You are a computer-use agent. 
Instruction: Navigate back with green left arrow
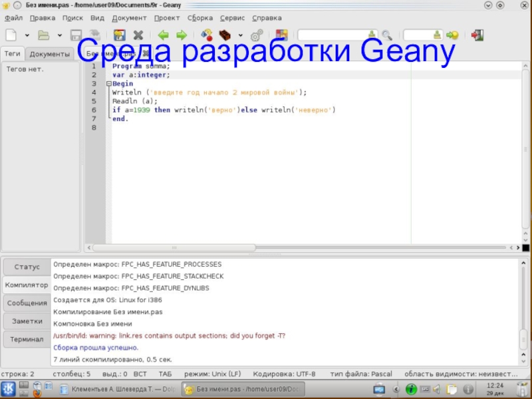[163, 35]
